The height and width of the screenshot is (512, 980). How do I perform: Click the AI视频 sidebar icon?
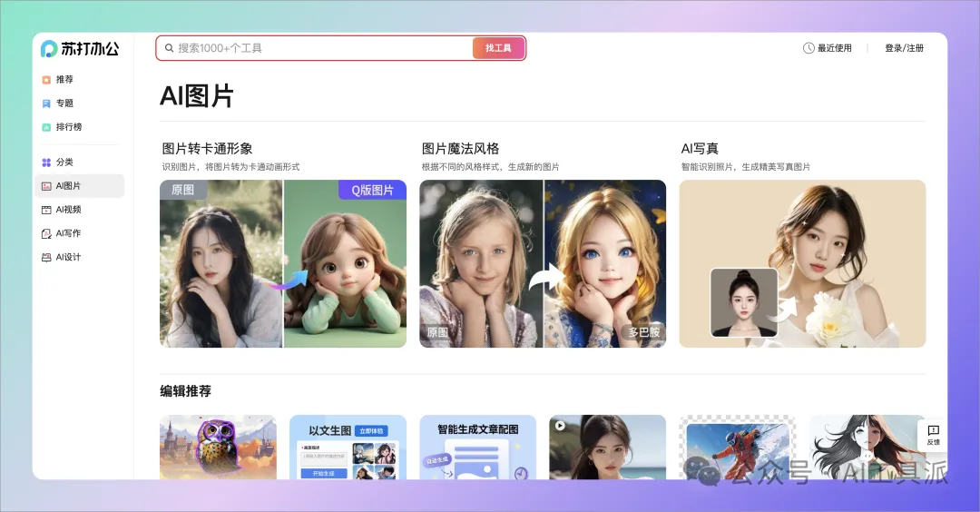(46, 210)
